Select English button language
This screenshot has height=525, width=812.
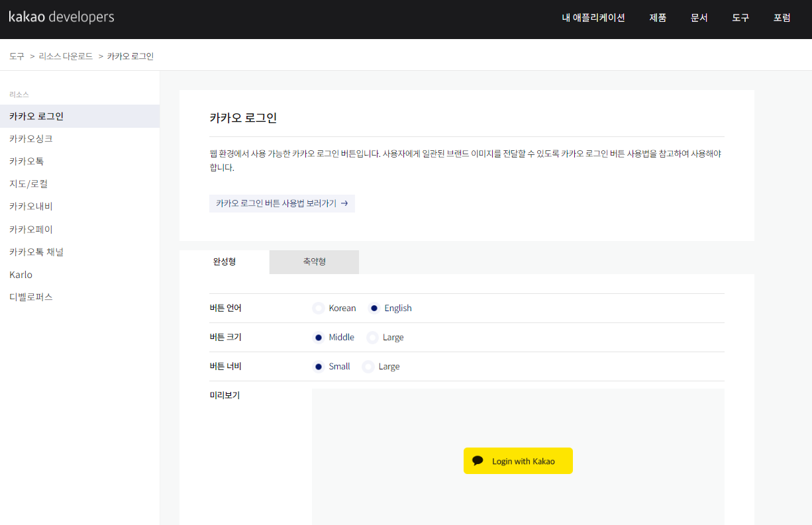click(x=374, y=308)
